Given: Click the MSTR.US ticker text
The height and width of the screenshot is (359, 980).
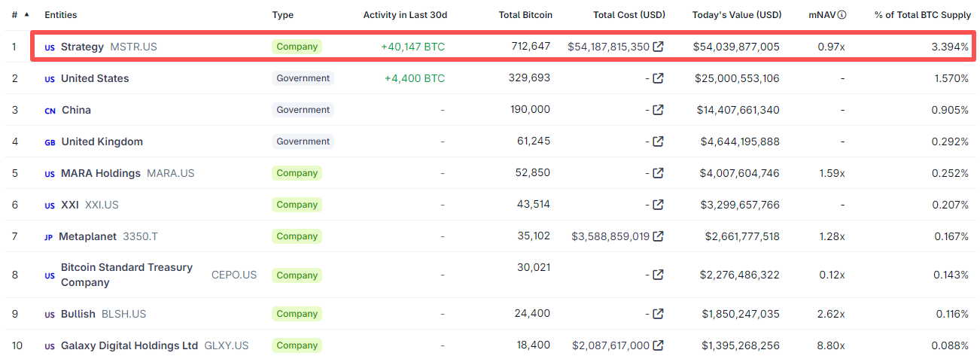Looking at the screenshot, I should (x=134, y=47).
